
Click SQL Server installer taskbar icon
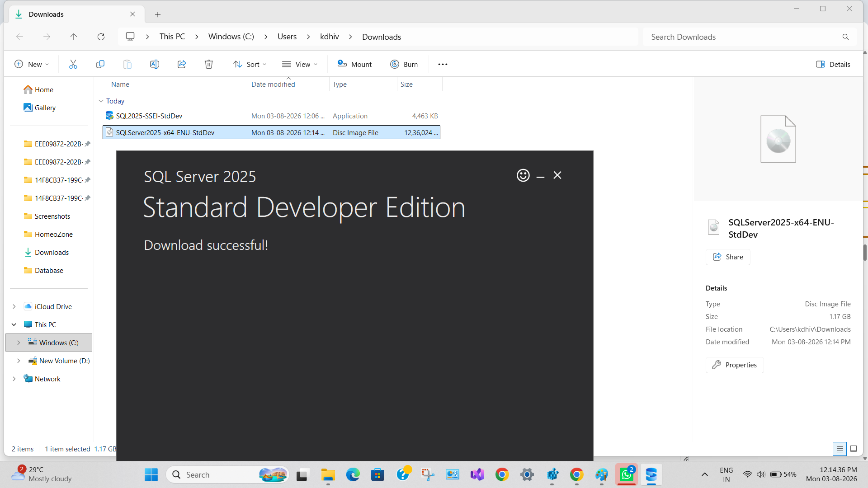[x=651, y=475]
